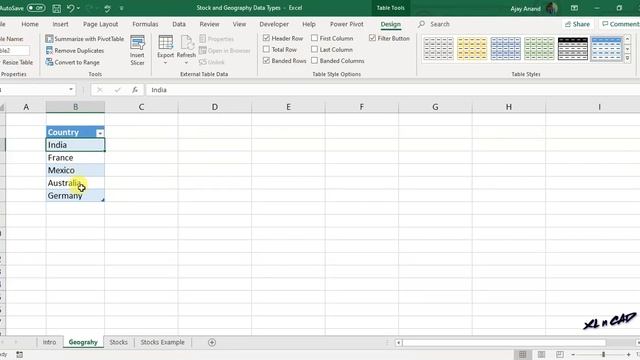Image resolution: width=640 pixels, height=360 pixels.
Task: Click the Save icon in title bar
Action: pos(56,8)
